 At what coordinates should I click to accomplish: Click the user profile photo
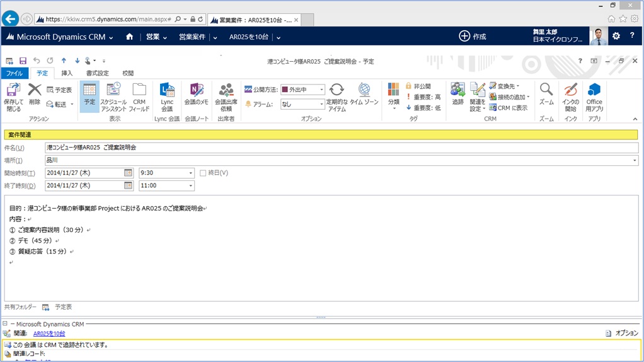coord(599,36)
